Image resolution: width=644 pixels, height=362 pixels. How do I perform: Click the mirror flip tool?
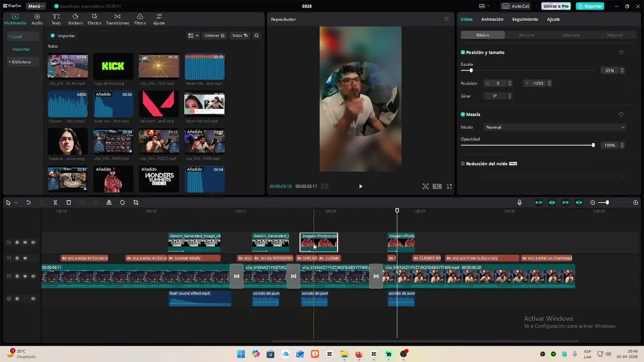109,203
